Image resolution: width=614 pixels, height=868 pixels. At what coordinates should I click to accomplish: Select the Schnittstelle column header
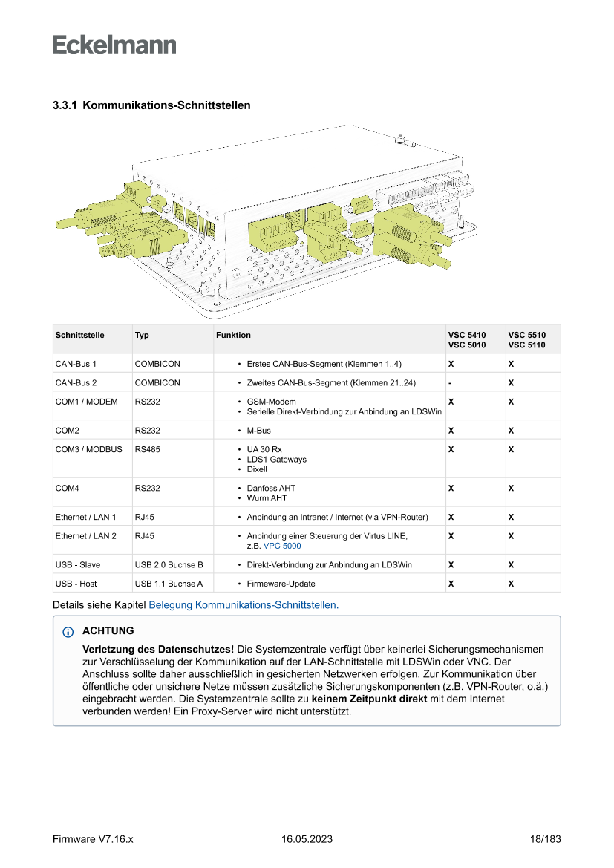coord(79,335)
